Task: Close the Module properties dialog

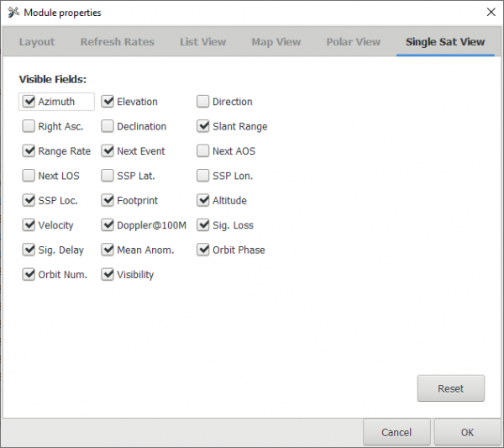Action: [491, 12]
